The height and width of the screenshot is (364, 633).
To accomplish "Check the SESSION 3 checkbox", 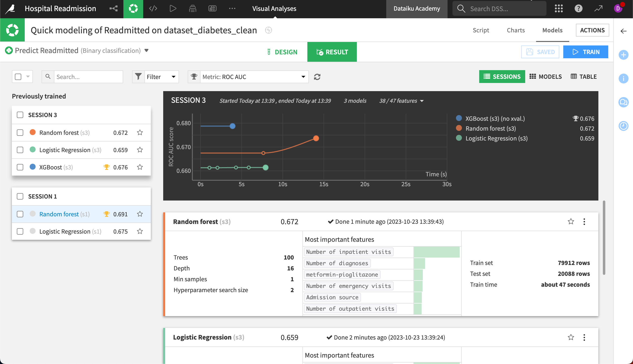I will click(20, 115).
